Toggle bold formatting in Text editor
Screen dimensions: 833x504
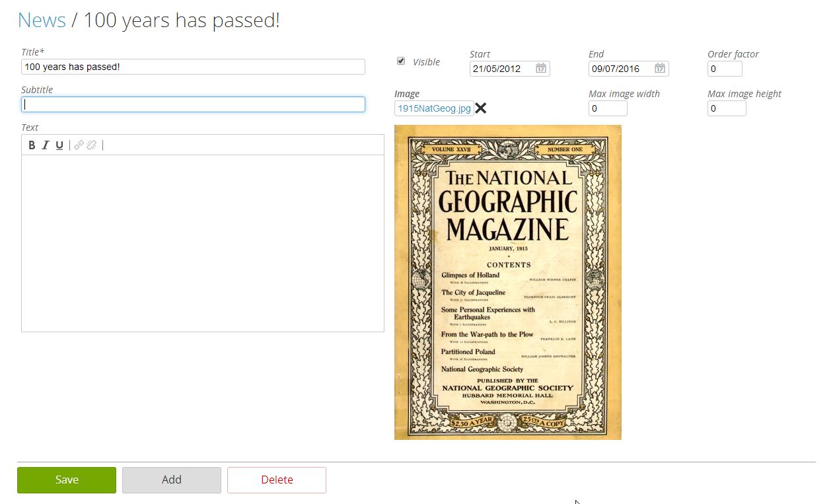coord(32,145)
